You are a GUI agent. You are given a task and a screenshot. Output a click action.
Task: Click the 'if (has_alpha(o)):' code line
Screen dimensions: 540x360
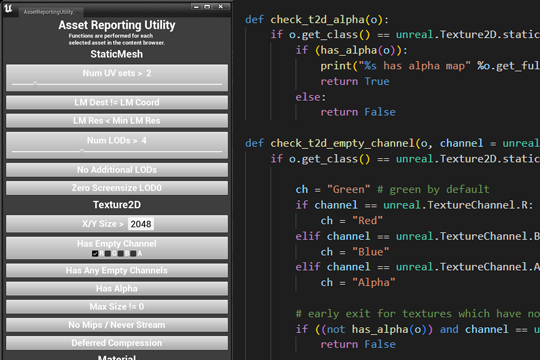(x=351, y=50)
